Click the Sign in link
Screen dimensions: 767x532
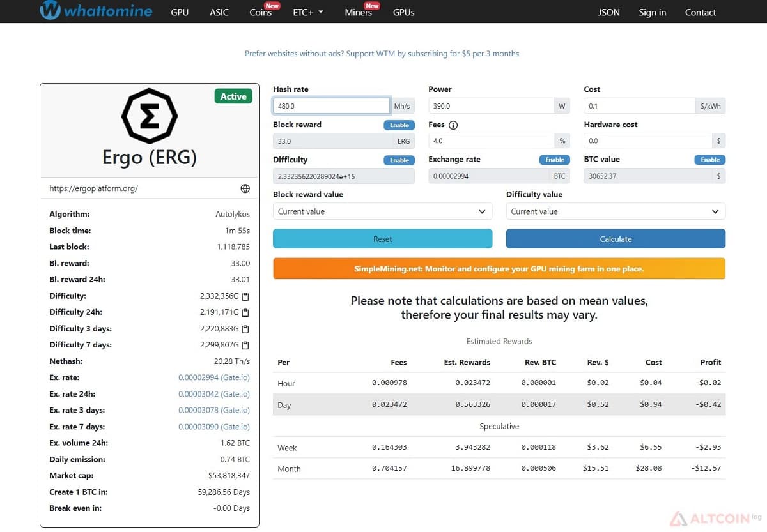pyautogui.click(x=653, y=12)
